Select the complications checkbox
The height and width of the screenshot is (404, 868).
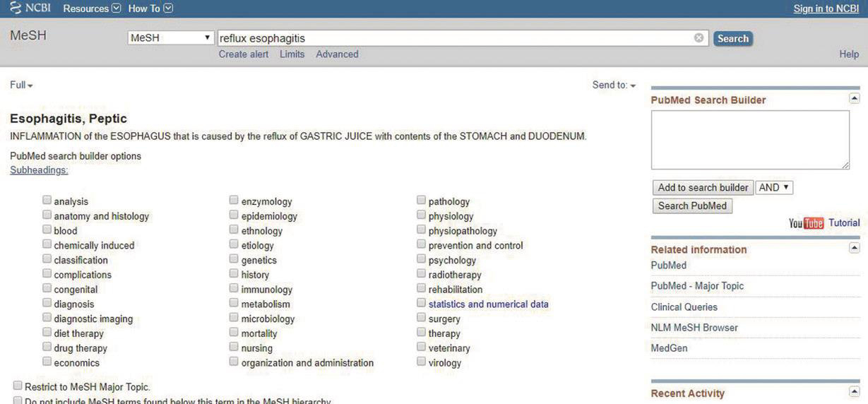tap(47, 274)
